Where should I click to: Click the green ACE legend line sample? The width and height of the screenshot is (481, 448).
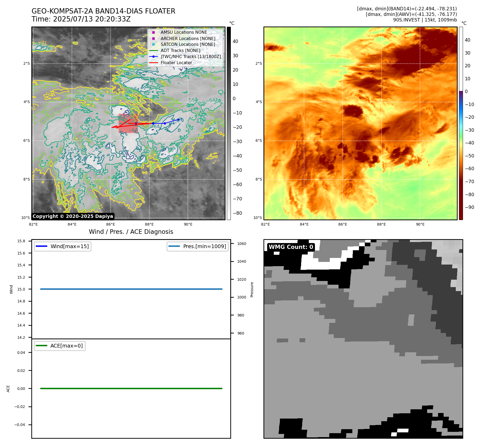[x=41, y=346]
